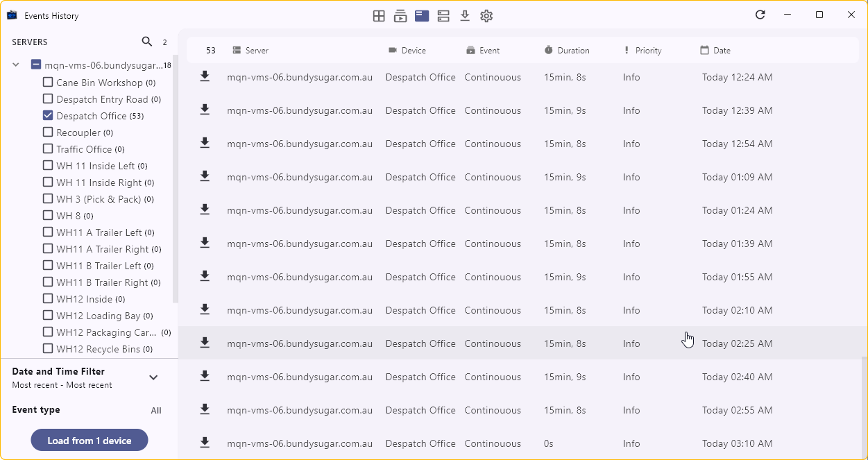The width and height of the screenshot is (868, 460).
Task: Check the WH12 Inside camera
Action: point(48,298)
